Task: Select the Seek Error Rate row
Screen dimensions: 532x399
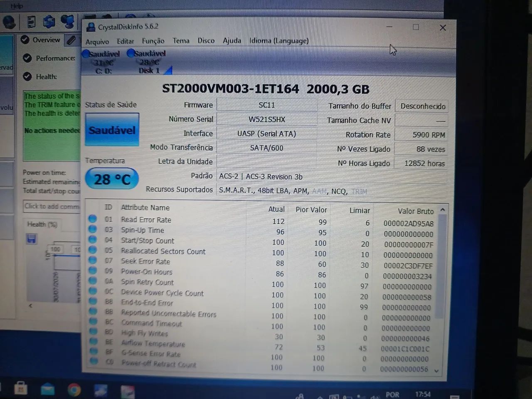Action: [x=261, y=263]
